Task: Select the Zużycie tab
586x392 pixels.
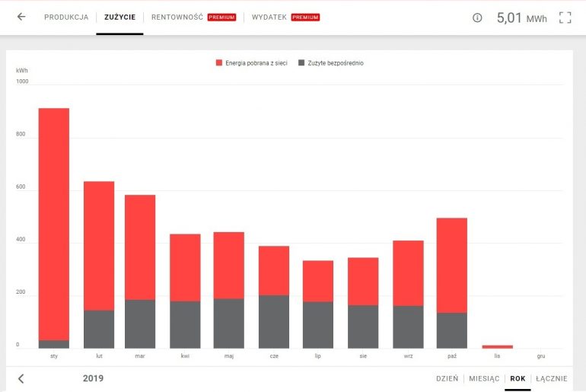Action: click(x=119, y=17)
